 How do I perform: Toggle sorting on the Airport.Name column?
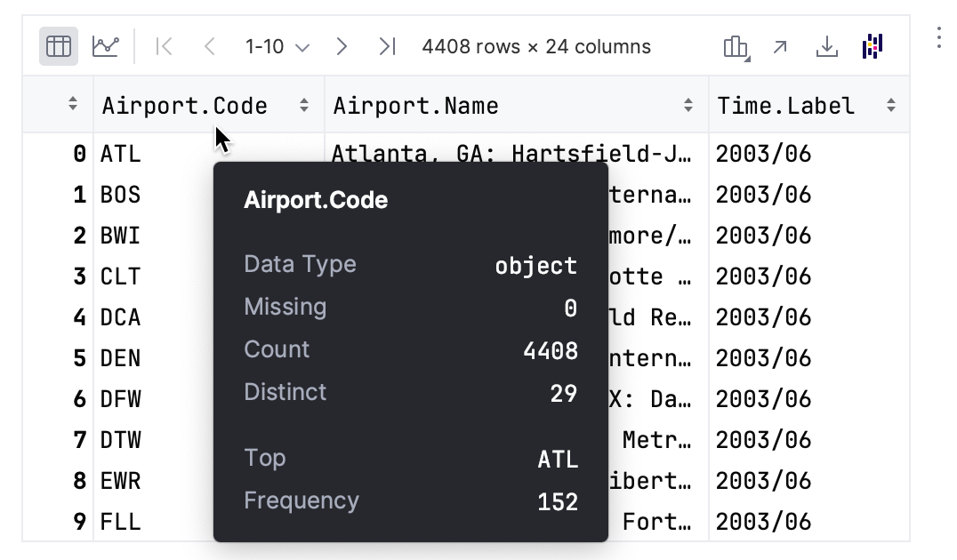[x=688, y=104]
